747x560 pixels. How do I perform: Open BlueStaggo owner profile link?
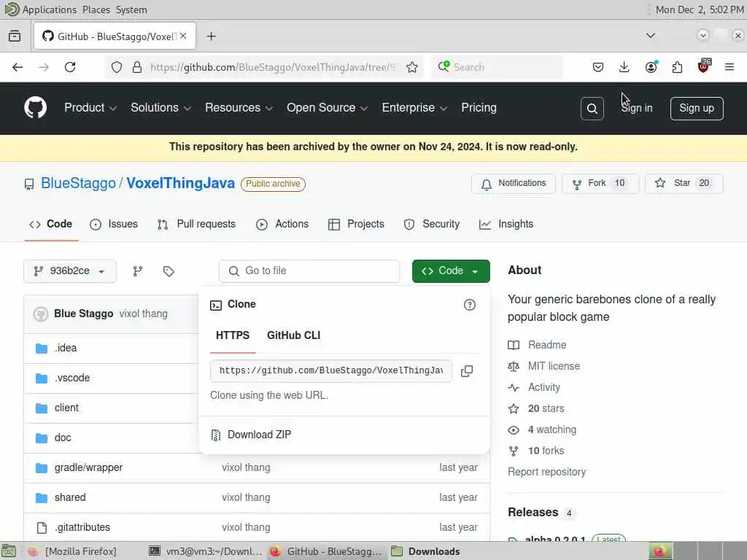tap(78, 183)
